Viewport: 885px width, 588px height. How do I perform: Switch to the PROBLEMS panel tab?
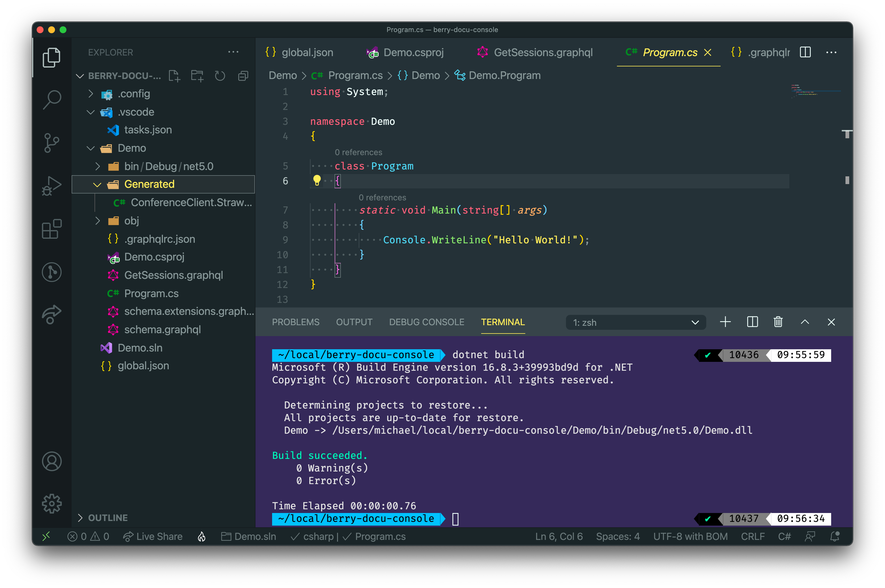[296, 322]
